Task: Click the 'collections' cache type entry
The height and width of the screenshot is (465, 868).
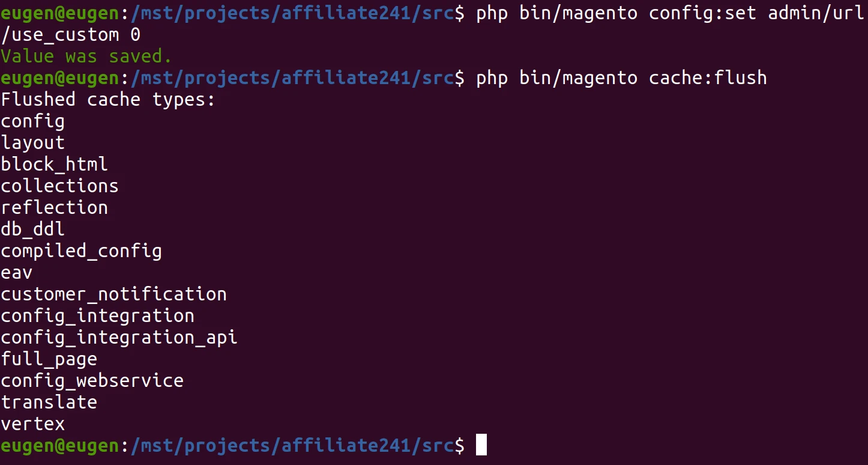Action: tap(59, 186)
